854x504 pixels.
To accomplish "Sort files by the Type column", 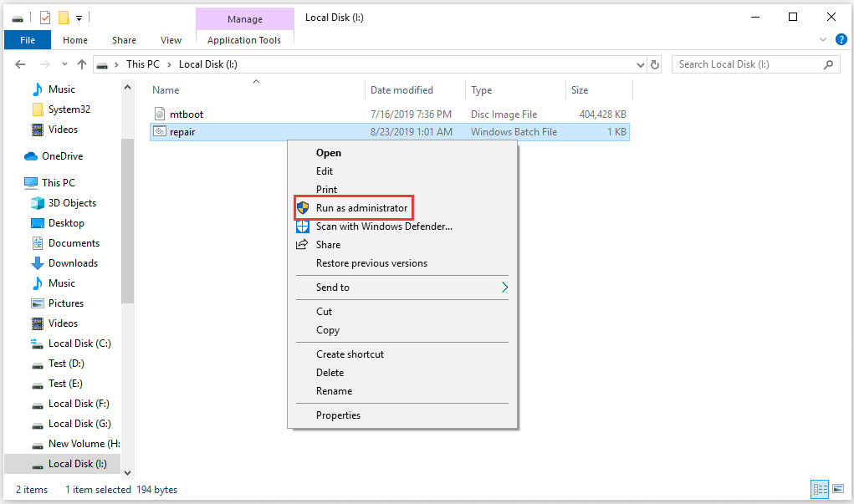I will pos(482,90).
